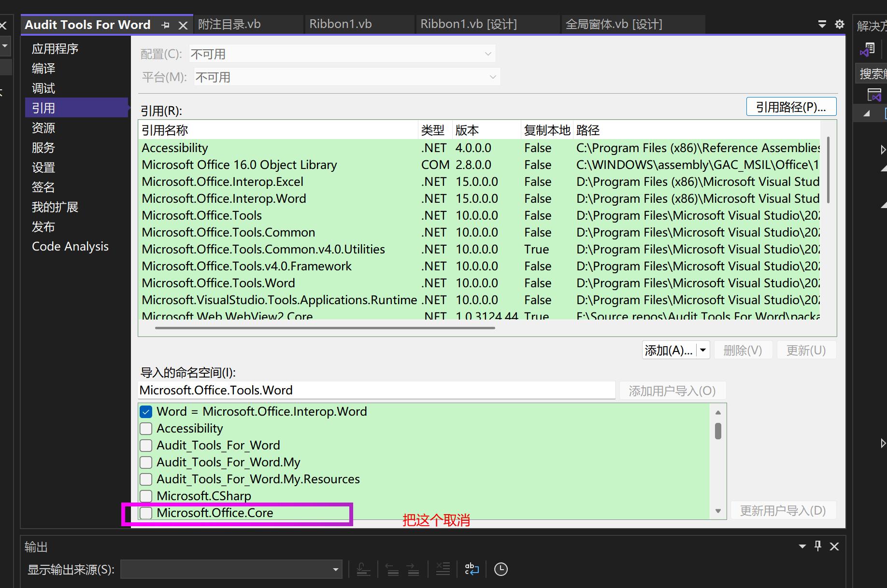The height and width of the screenshot is (588, 887).
Task: Click references list vertical scrollbar thumb
Action: point(829,170)
